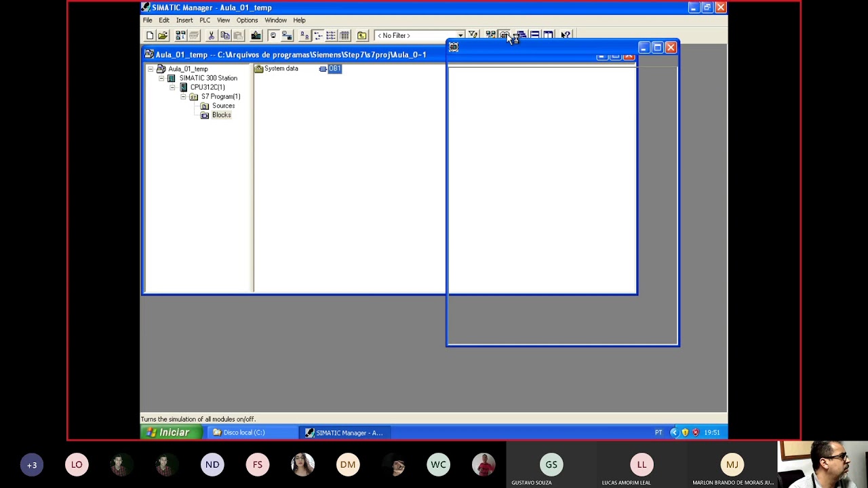Click Marlon Brando MJ avatar

click(x=732, y=465)
